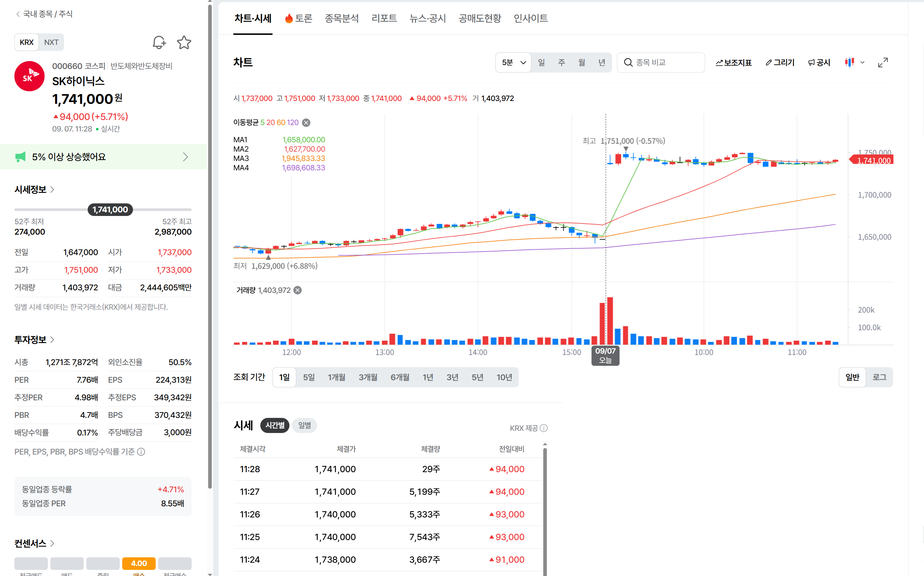This screenshot has height=576, width=924.
Task: Select 일반 chart scale
Action: click(x=852, y=377)
